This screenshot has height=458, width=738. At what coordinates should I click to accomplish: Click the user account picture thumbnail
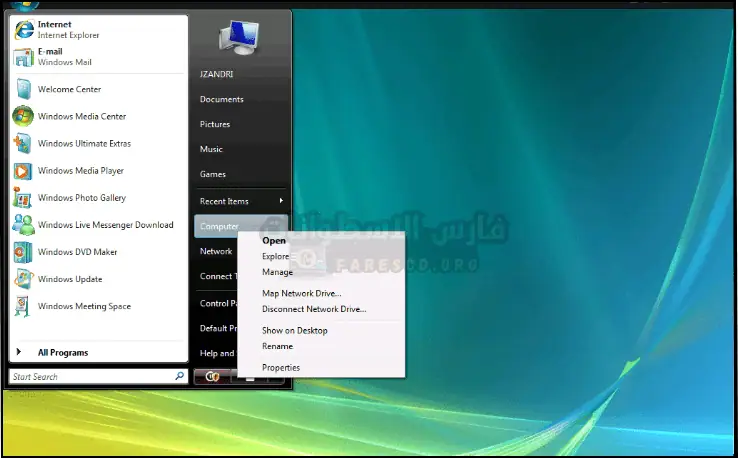pyautogui.click(x=239, y=38)
